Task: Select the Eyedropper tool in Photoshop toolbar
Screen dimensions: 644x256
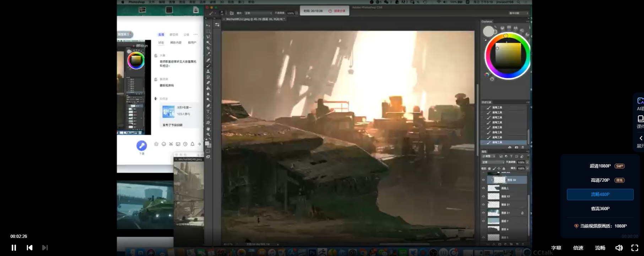Action: [x=209, y=54]
